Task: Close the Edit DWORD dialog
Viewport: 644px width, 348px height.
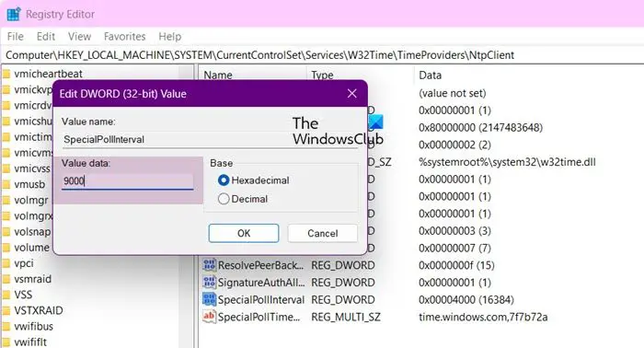Action: click(352, 93)
